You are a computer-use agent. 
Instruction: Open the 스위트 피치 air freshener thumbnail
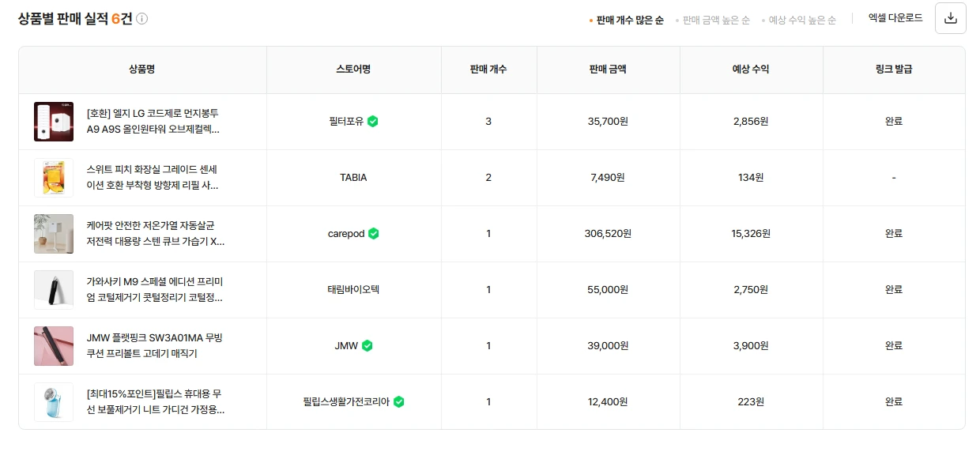(54, 178)
